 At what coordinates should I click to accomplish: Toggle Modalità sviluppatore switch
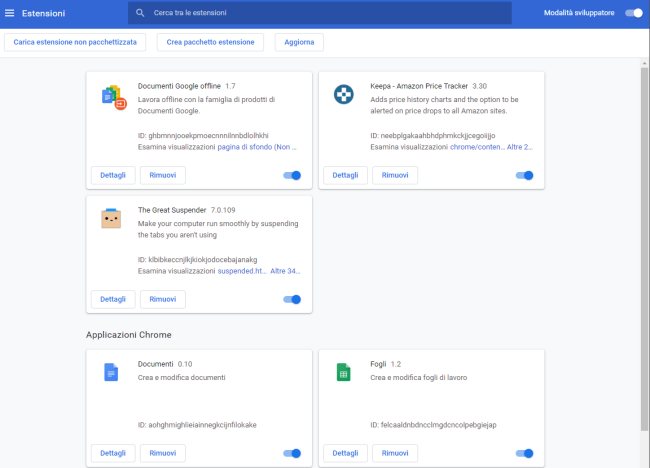[634, 13]
